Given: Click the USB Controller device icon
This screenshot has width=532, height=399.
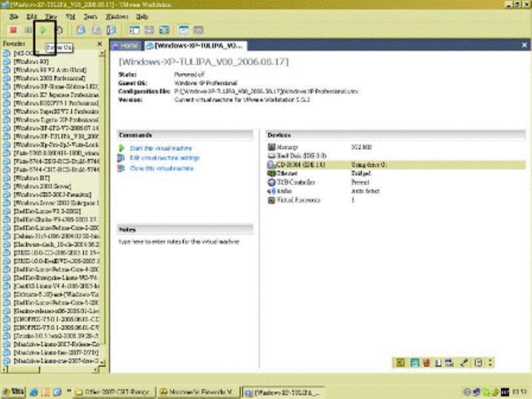Looking at the screenshot, I should coord(271,182).
